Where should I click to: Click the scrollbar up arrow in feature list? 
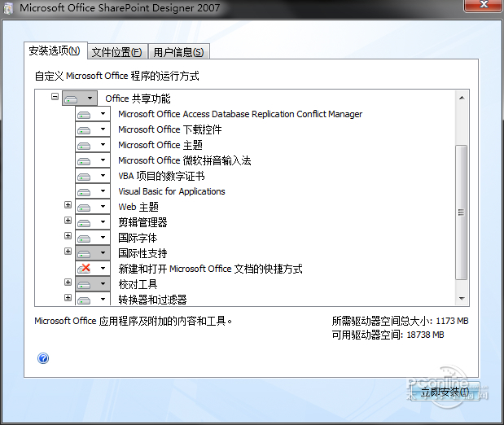pyautogui.click(x=462, y=98)
